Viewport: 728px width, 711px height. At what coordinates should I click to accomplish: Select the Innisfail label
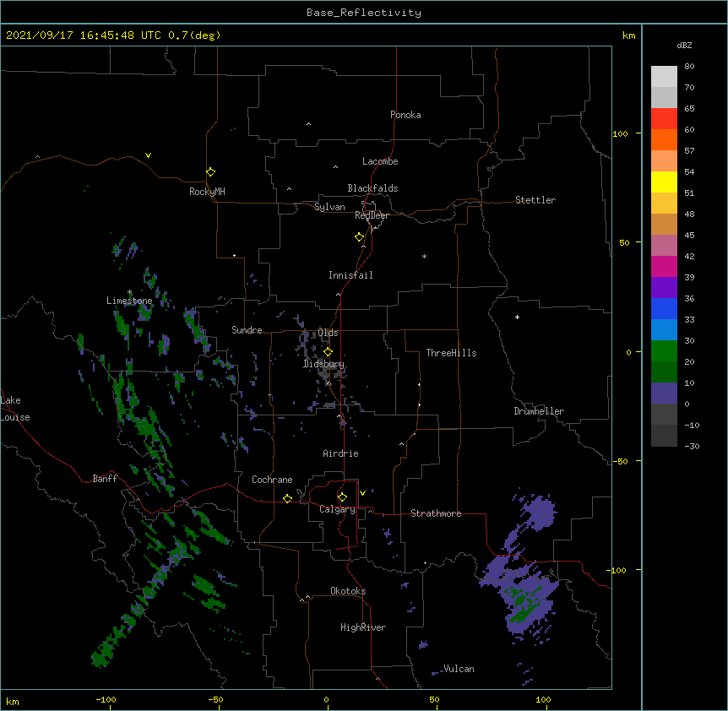pos(350,275)
